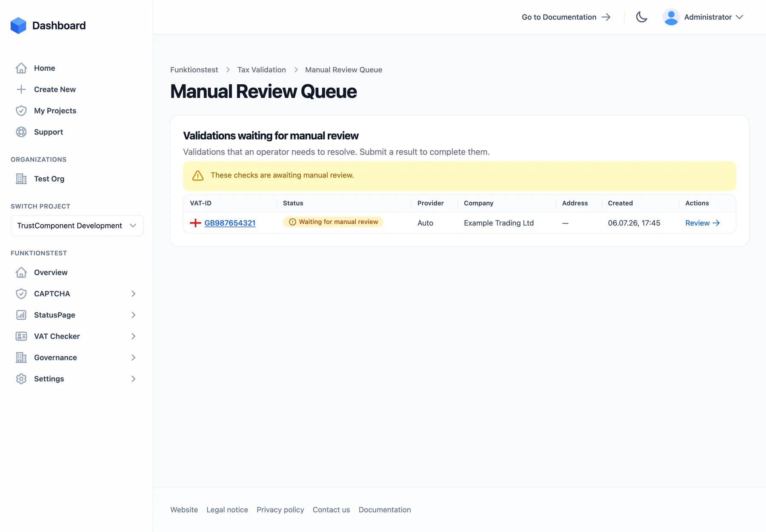766x532 pixels.
Task: Go to Funktionstest breadcrumb
Action: pyautogui.click(x=194, y=70)
